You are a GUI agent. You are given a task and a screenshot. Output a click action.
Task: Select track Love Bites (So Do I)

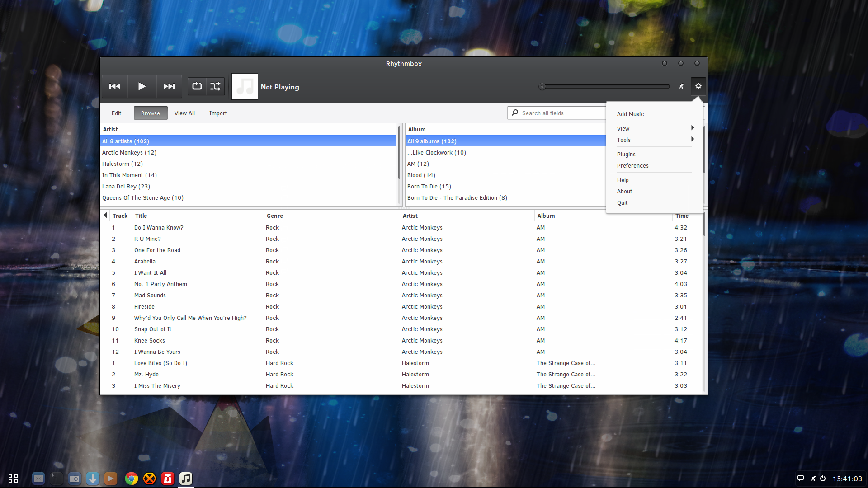[401, 363]
